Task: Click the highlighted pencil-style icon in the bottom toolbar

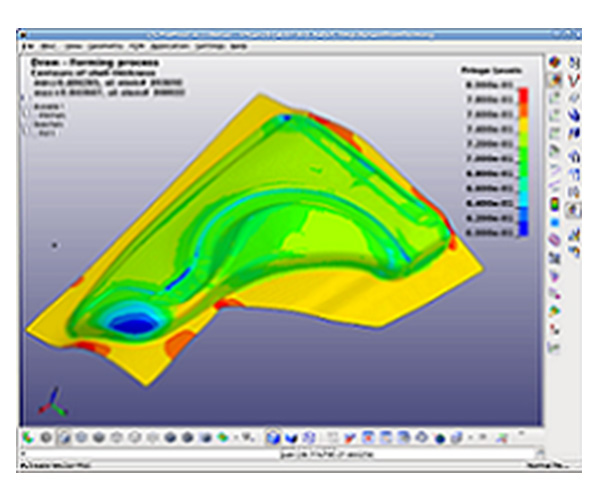Action: coord(64,437)
